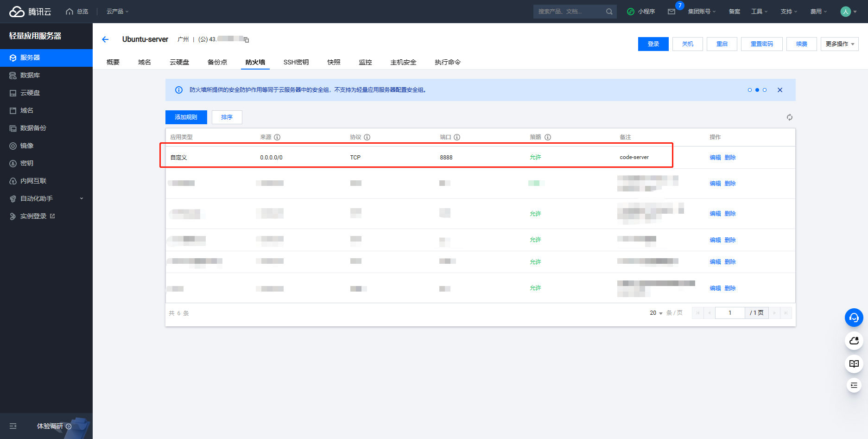Expand the 支持 dropdown

point(789,12)
